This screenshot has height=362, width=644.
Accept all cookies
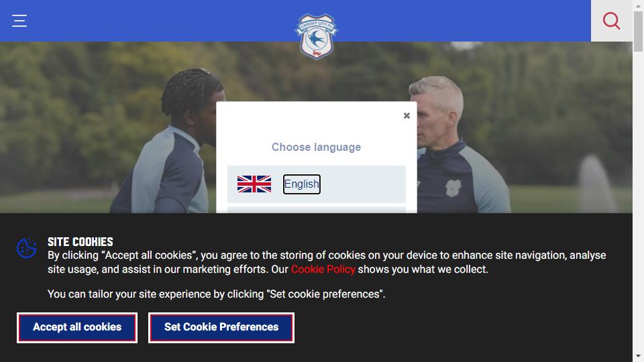pyautogui.click(x=77, y=327)
